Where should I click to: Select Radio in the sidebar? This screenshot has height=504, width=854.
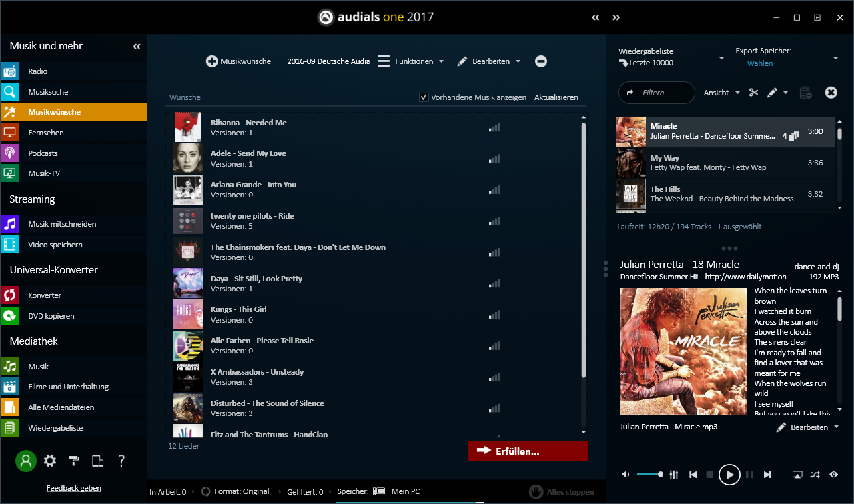point(37,71)
